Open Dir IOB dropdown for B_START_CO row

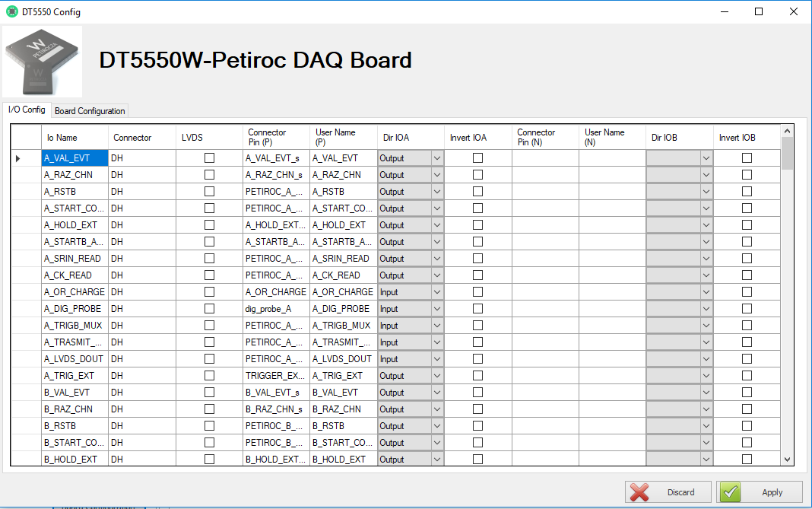click(x=706, y=443)
